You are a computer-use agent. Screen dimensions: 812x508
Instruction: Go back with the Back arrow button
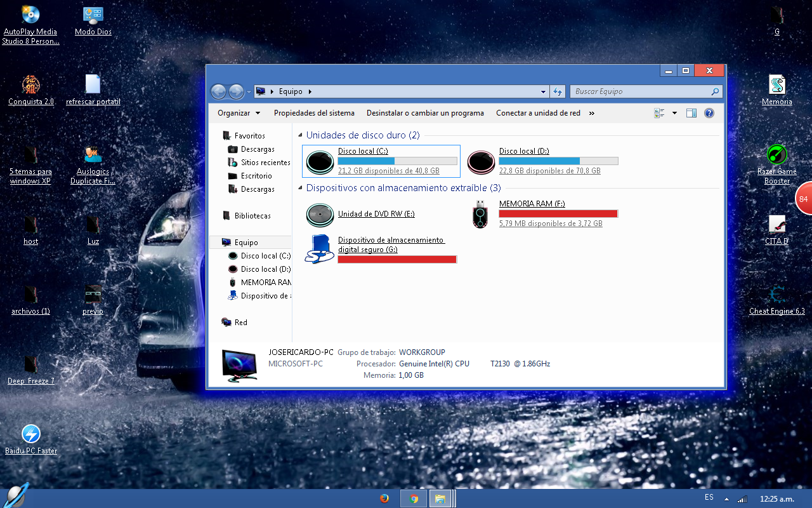[218, 91]
